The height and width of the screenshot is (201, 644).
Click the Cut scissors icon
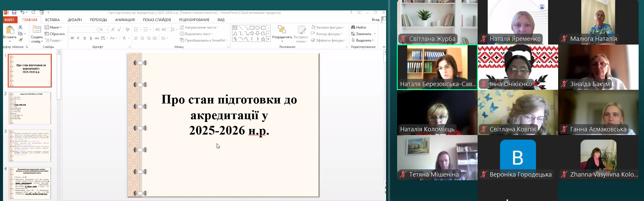point(20,27)
